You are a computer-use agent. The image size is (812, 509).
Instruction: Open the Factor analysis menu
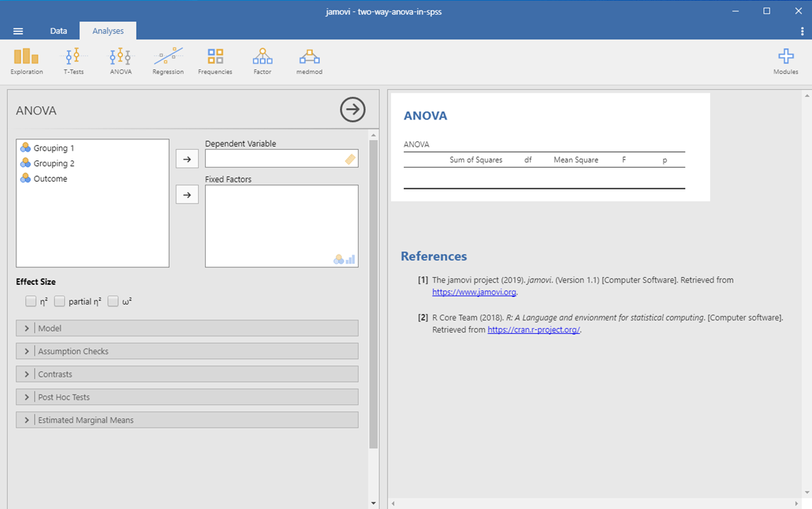[262, 62]
